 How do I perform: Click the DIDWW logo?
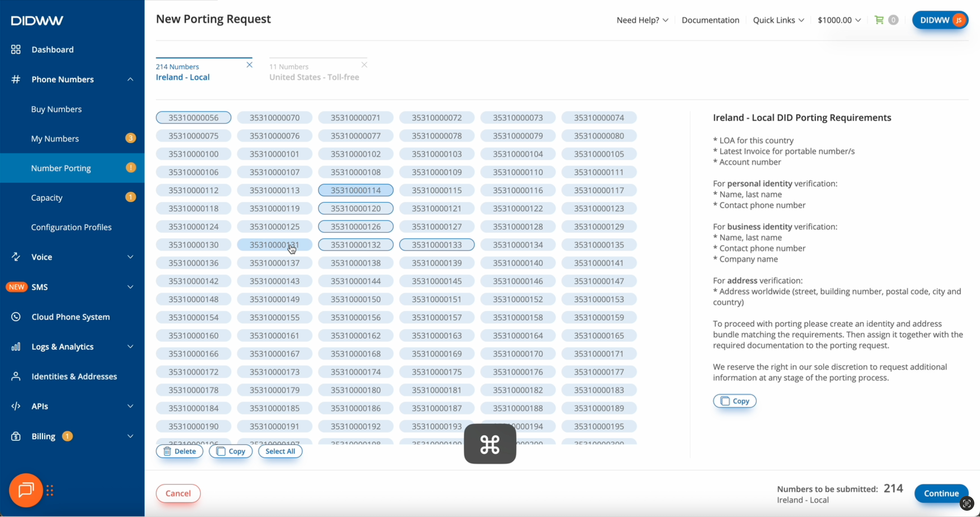(x=37, y=20)
